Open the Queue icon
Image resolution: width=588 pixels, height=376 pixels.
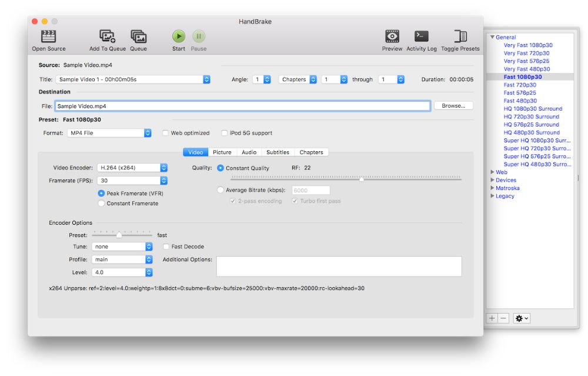click(x=138, y=36)
